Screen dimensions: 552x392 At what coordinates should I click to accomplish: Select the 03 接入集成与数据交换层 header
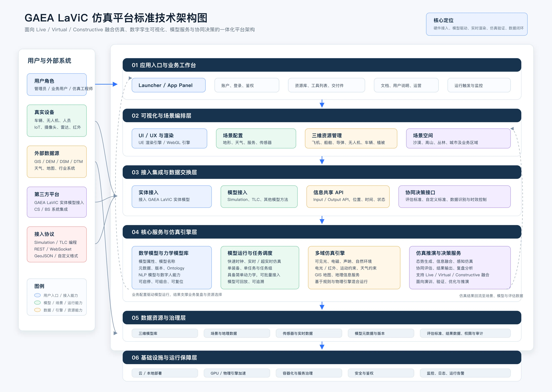[322, 172]
